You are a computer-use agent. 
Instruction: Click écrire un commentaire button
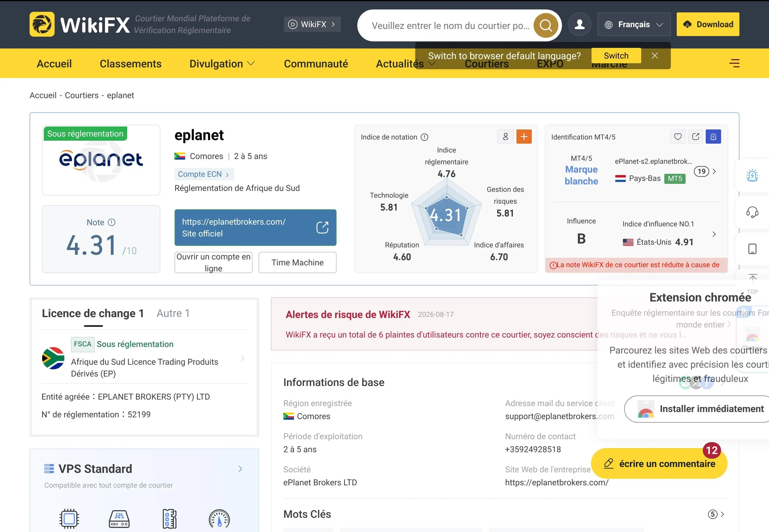tap(659, 464)
